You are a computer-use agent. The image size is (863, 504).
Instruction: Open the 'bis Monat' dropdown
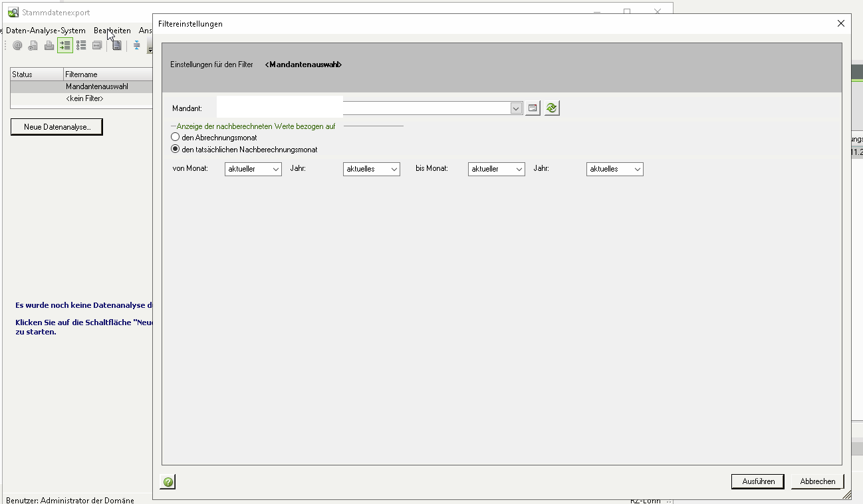[x=497, y=169]
